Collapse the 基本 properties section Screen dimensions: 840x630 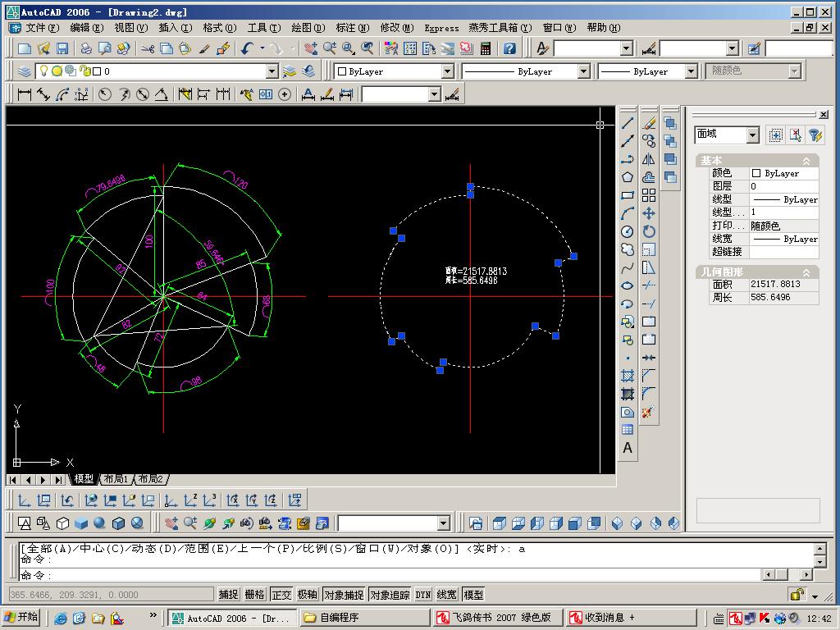(x=806, y=161)
